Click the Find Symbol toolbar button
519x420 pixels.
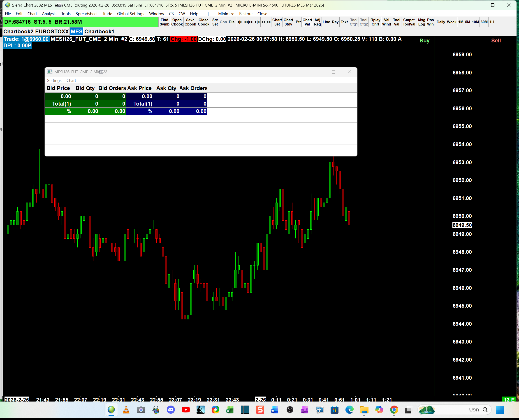pos(164,22)
